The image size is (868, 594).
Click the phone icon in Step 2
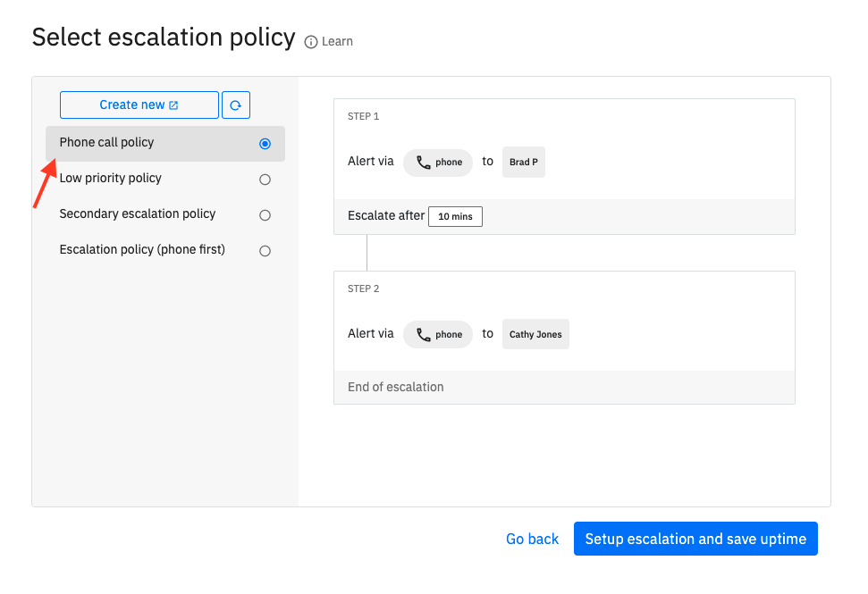424,335
